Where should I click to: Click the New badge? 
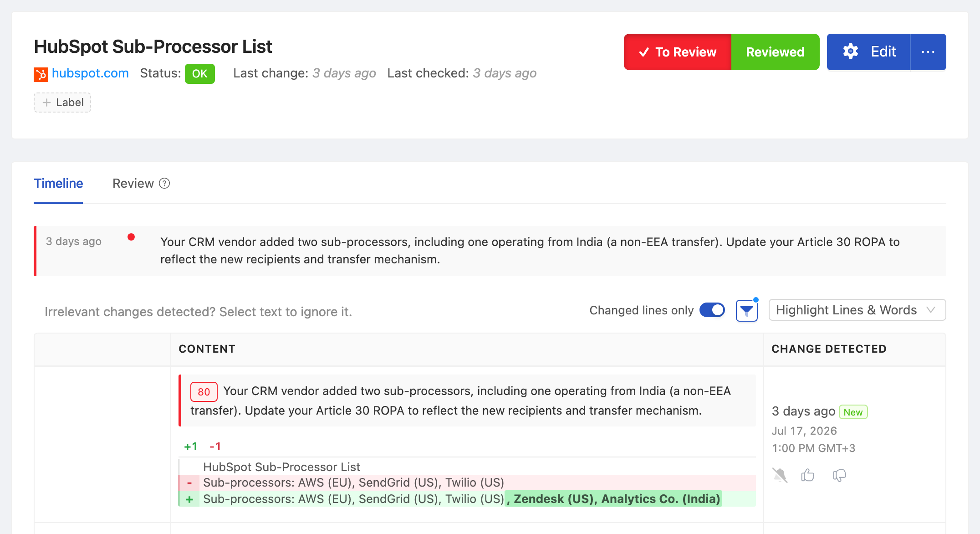853,412
